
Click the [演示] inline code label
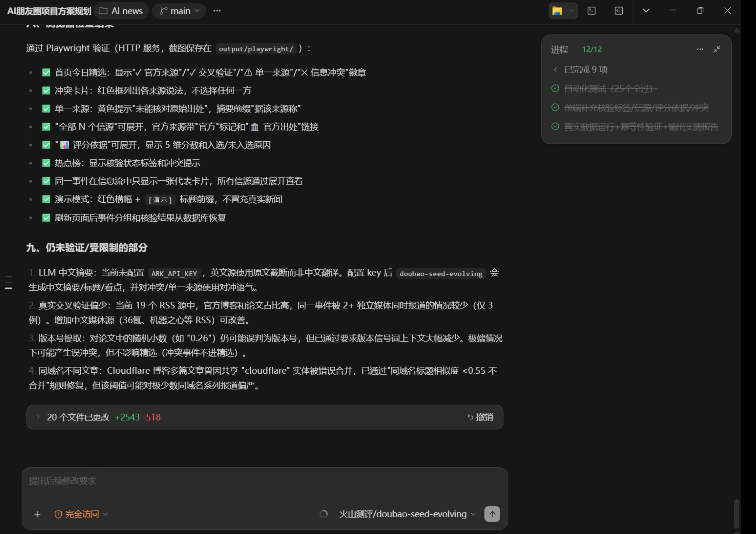pos(160,200)
